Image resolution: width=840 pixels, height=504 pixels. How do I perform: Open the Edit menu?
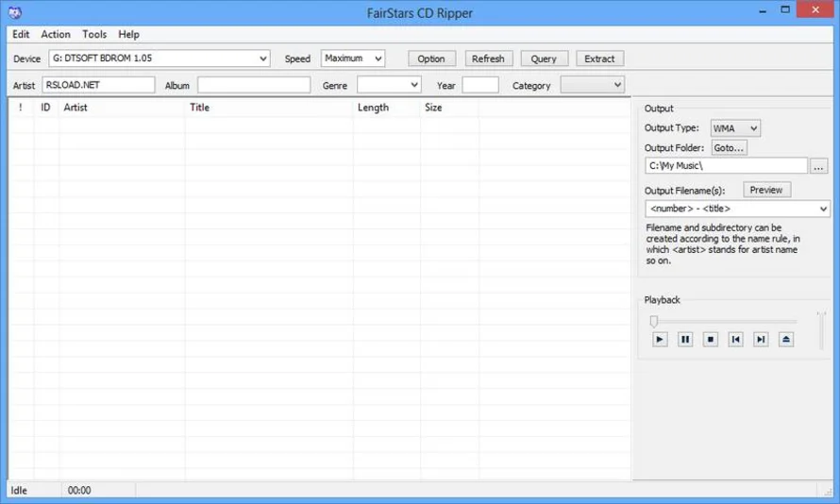pos(21,34)
